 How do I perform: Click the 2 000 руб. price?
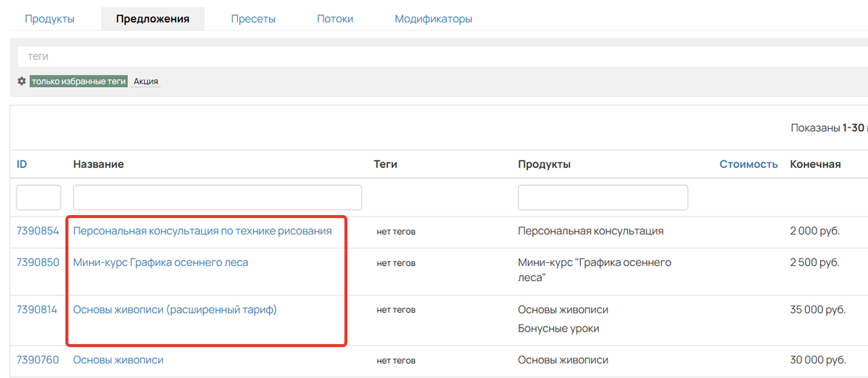pos(814,231)
